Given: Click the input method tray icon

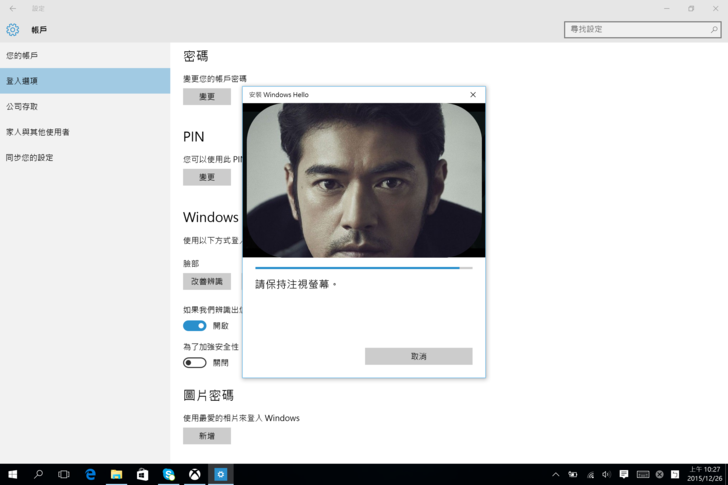Looking at the screenshot, I should 675,474.
